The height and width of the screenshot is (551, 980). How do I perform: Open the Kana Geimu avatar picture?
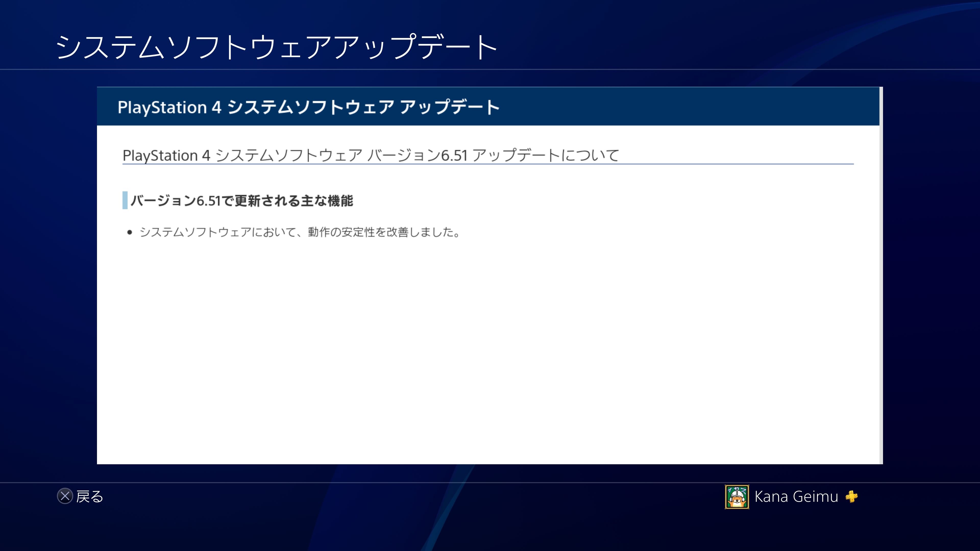[x=737, y=497]
